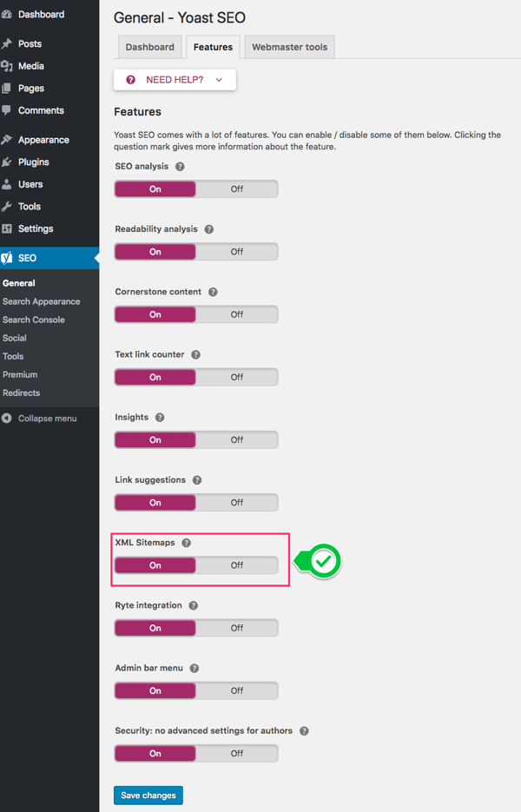Open the Dashboard tab in Yoast settings
Viewport: 521px width, 812px height.
[x=149, y=47]
